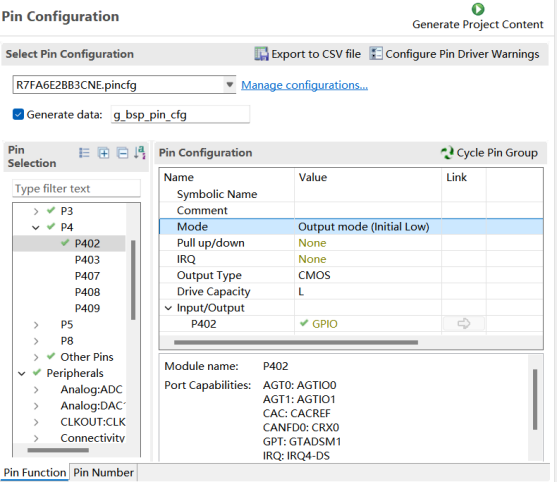Collapse the P4 tree node
The width and height of the screenshot is (558, 483).
(36, 227)
